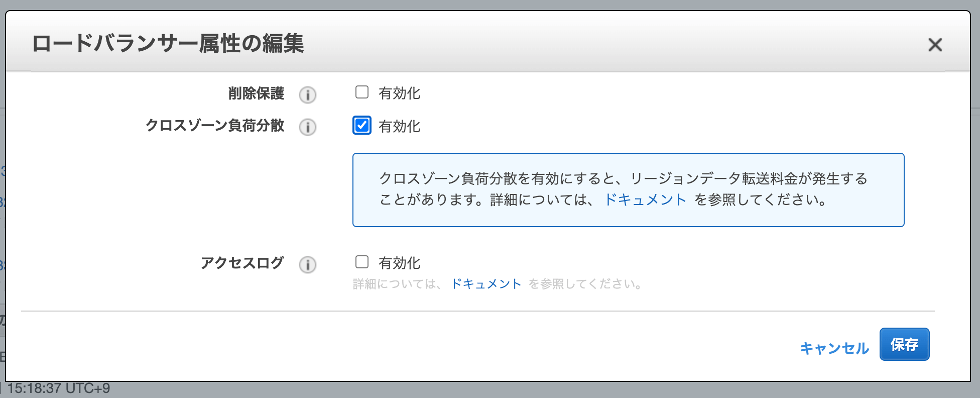The image size is (980, 398).
Task: Click the 有効化 label for クロスゾーン負荷分散
Action: click(x=399, y=127)
